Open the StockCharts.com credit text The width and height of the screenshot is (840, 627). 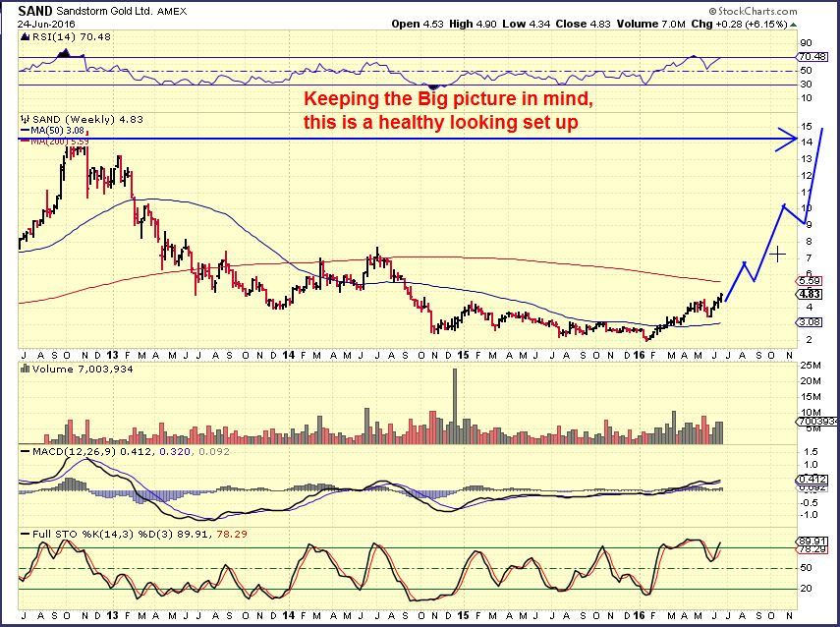pos(753,11)
